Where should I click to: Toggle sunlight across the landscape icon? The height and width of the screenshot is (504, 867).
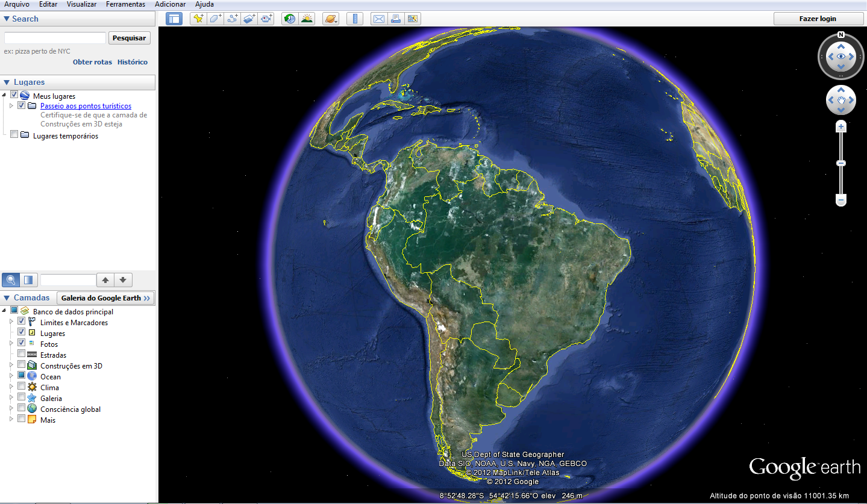(x=307, y=19)
